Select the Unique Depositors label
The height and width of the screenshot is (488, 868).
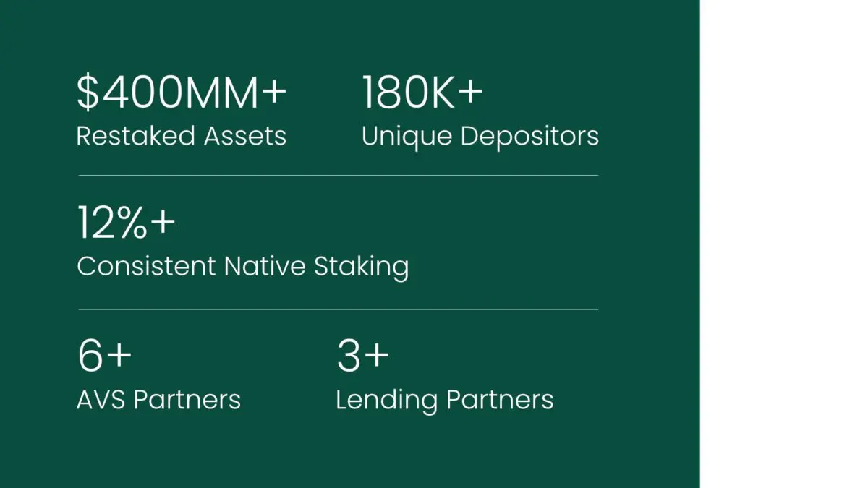[x=480, y=137]
